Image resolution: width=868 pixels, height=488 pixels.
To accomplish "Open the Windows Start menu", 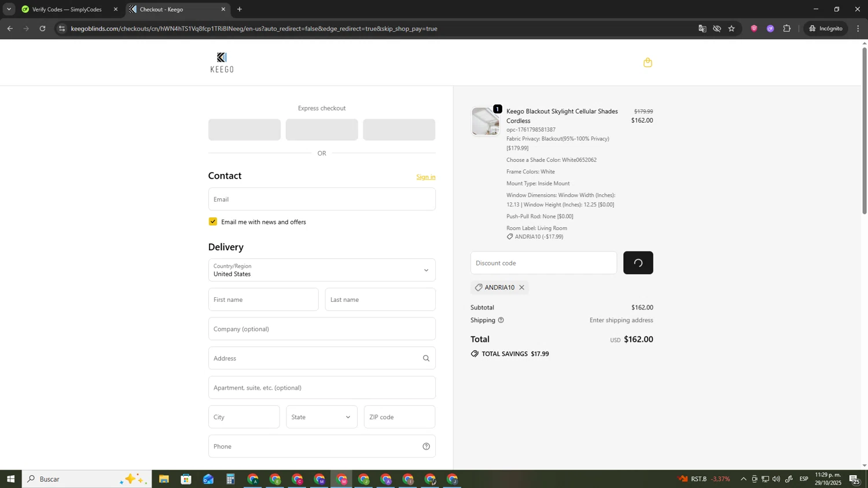I will point(10,479).
